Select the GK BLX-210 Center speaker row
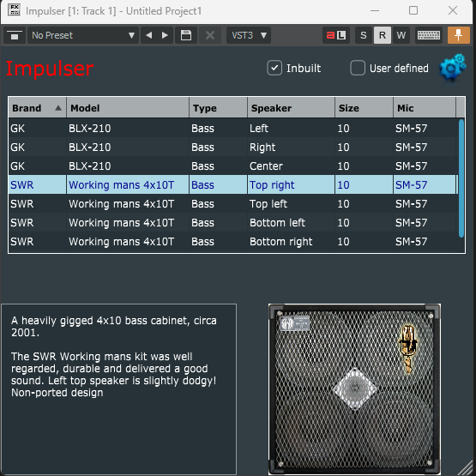The height and width of the screenshot is (476, 476). pyautogui.click(x=233, y=166)
